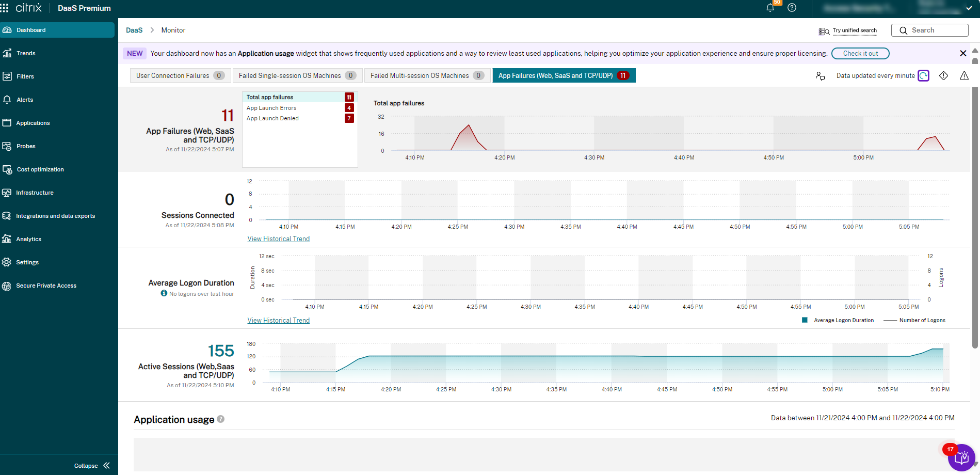Dismiss the NEW Application usage banner
980x475 pixels.
[962, 53]
